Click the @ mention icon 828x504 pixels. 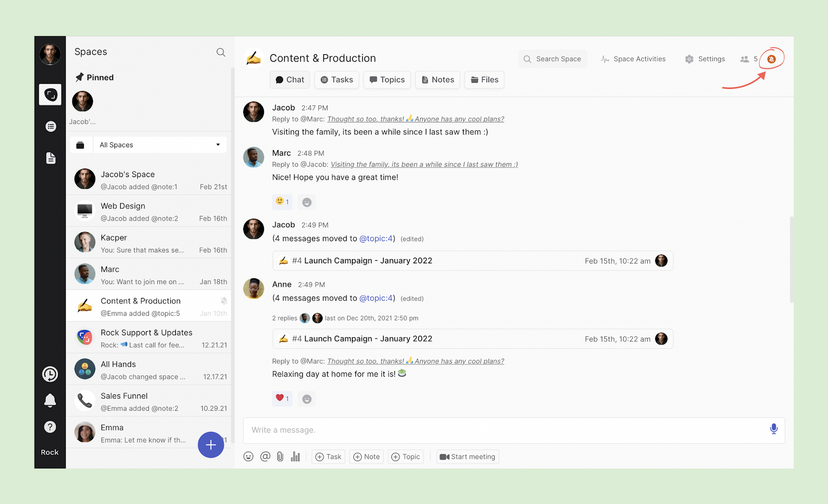265,456
